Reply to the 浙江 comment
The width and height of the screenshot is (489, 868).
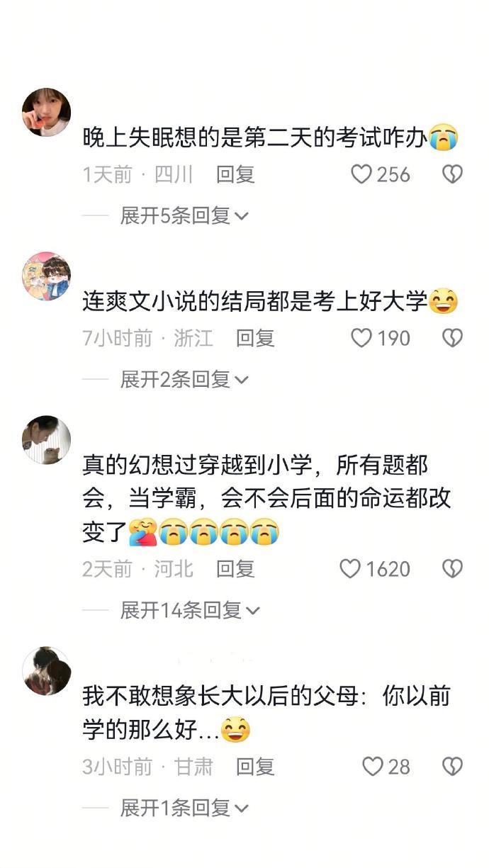pos(255,339)
